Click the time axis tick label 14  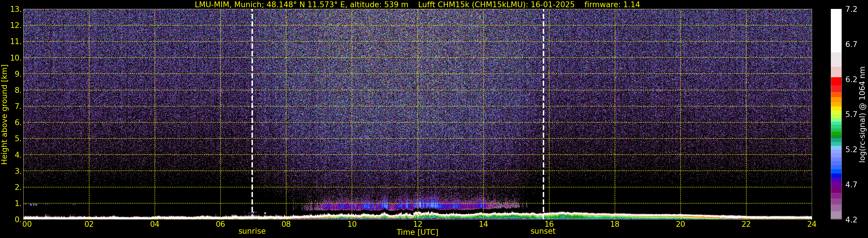[x=483, y=224]
